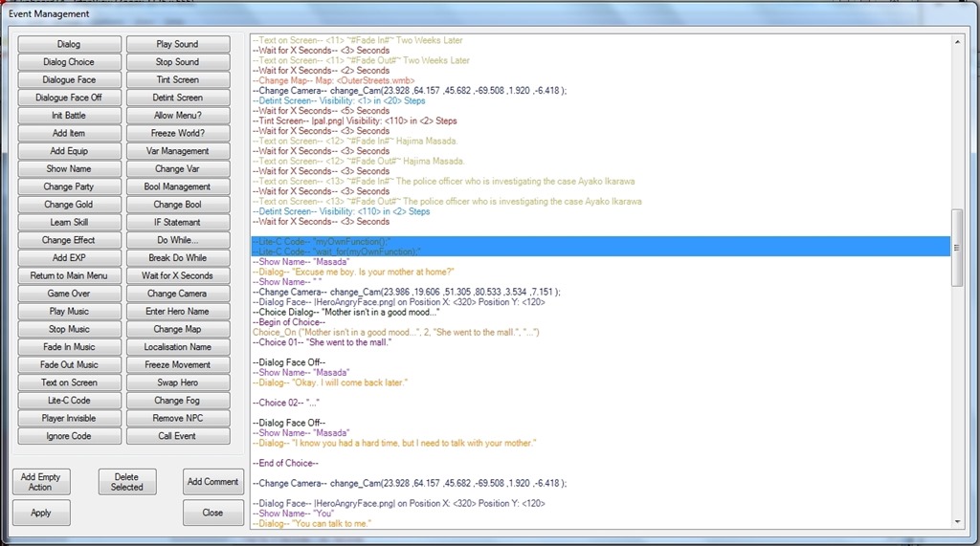This screenshot has height=546, width=980.
Task: Click the Add Empty Action button
Action: tap(41, 482)
